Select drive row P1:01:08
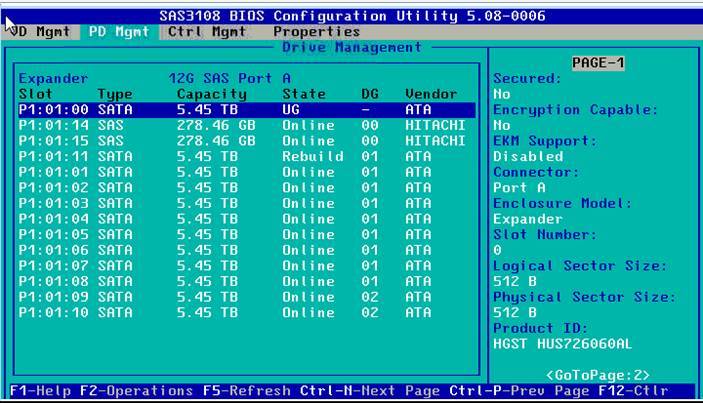The width and height of the screenshot is (703, 403). click(247, 282)
